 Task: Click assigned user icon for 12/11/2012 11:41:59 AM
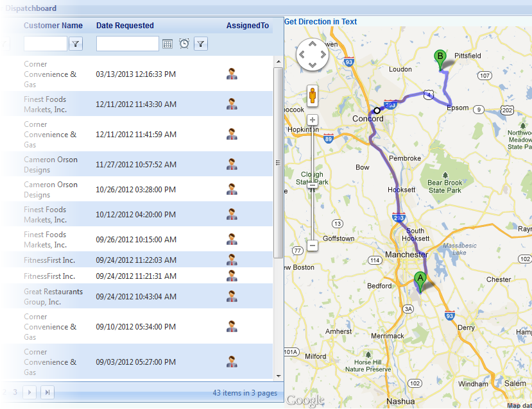point(232,134)
